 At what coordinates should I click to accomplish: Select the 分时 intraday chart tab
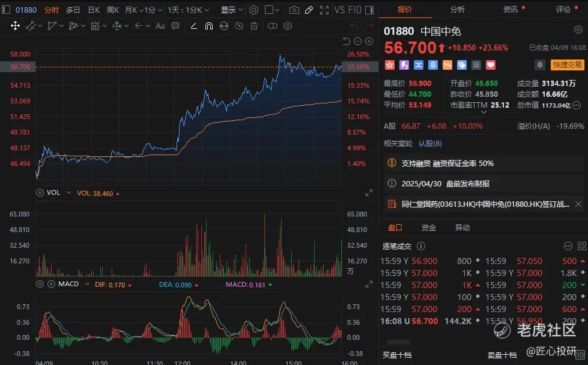tap(52, 10)
